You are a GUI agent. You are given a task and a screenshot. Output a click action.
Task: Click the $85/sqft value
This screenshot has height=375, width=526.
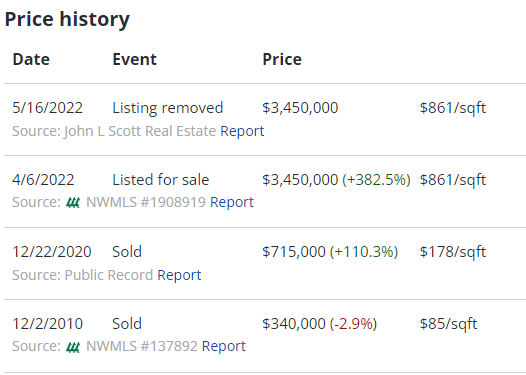(x=449, y=324)
